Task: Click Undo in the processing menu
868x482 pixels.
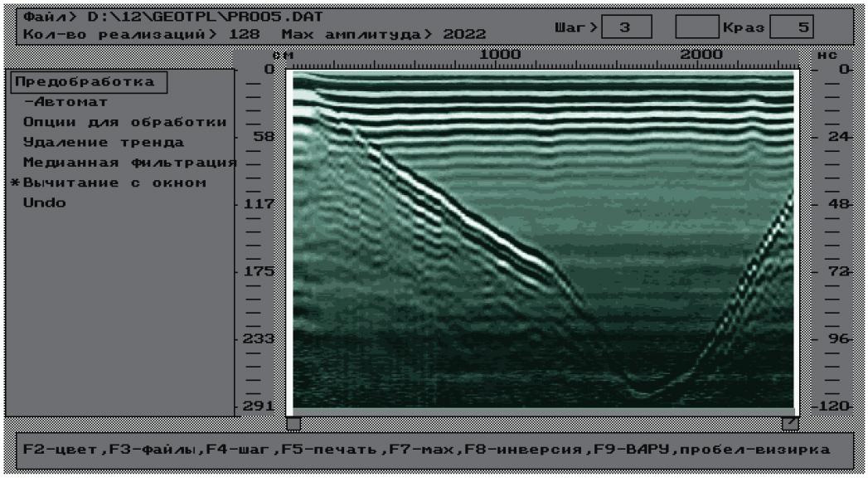Action: [44, 202]
